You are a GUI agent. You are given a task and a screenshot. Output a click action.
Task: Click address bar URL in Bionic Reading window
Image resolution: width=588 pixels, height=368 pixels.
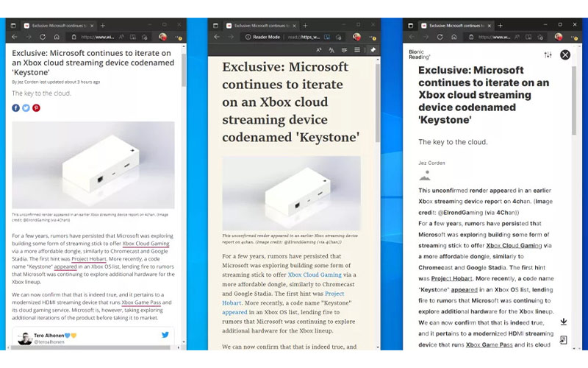(494, 37)
